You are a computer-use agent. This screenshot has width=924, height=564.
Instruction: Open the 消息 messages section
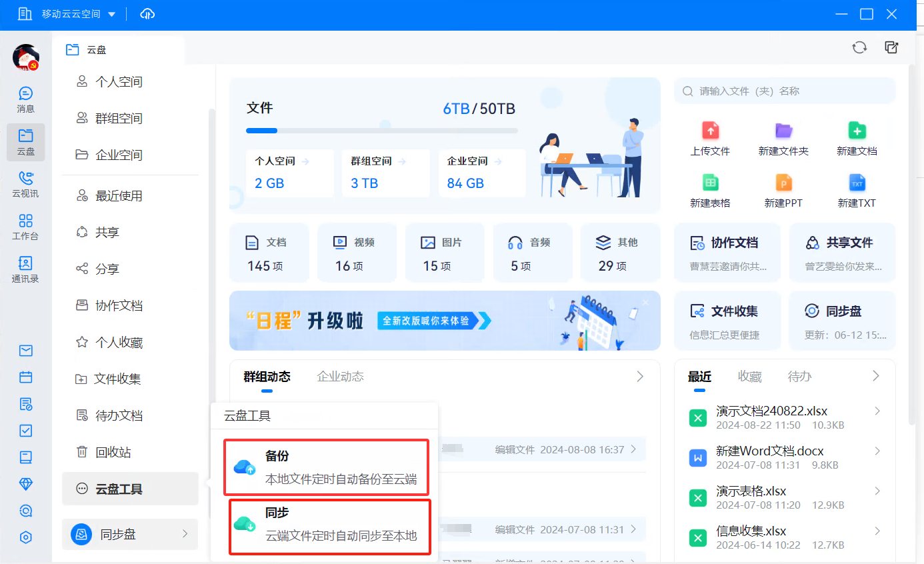coord(26,99)
